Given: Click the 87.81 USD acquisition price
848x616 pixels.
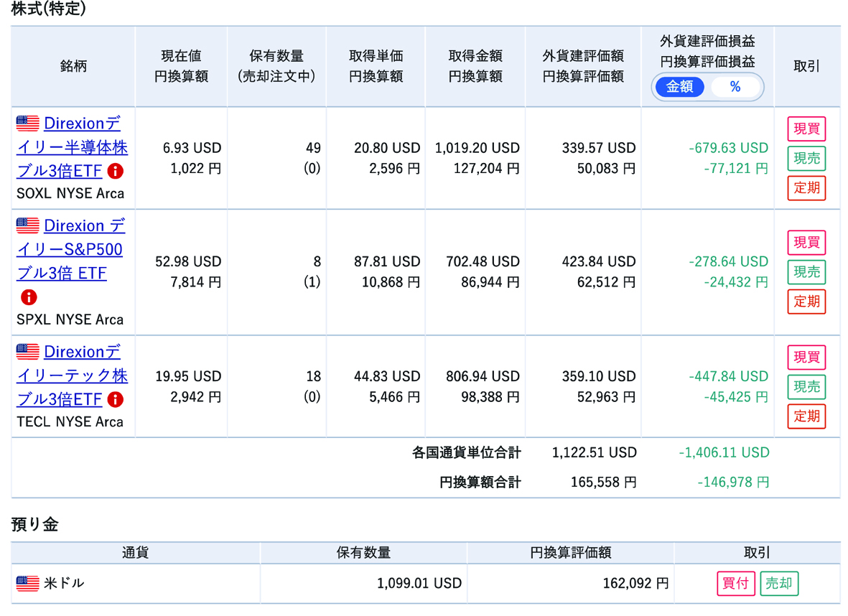Looking at the screenshot, I should 387,261.
